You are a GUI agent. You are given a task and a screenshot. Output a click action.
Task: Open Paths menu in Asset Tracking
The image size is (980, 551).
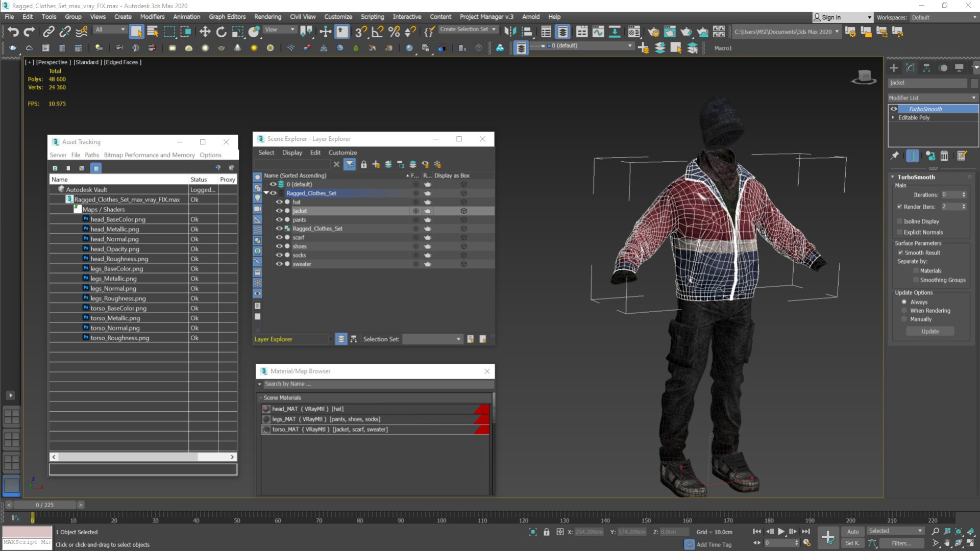[92, 155]
